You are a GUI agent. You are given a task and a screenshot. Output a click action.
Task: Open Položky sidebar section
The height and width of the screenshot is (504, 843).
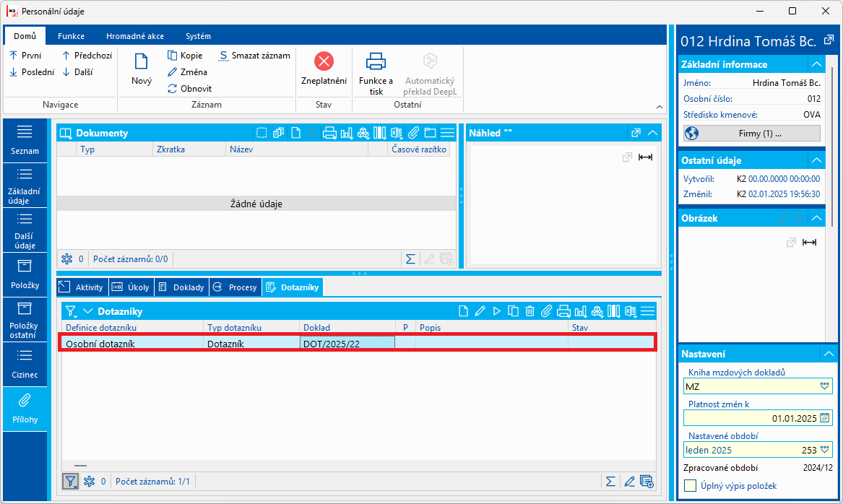[x=25, y=274]
